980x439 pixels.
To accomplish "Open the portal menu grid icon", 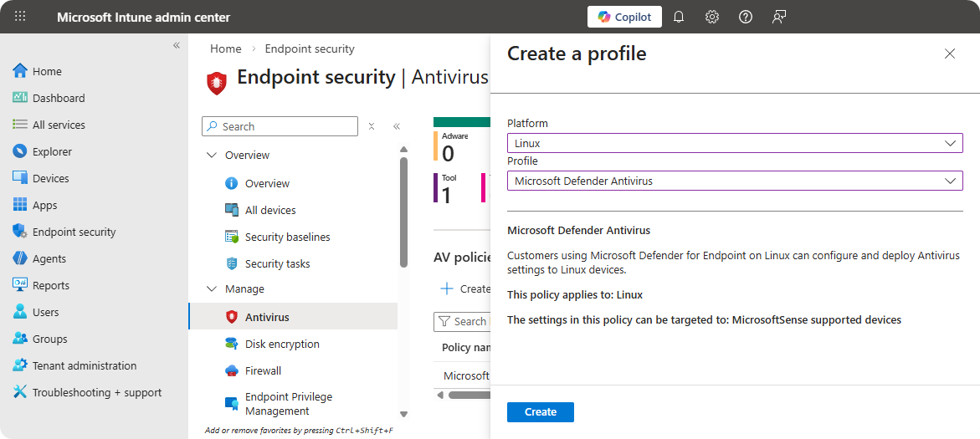I will (20, 17).
